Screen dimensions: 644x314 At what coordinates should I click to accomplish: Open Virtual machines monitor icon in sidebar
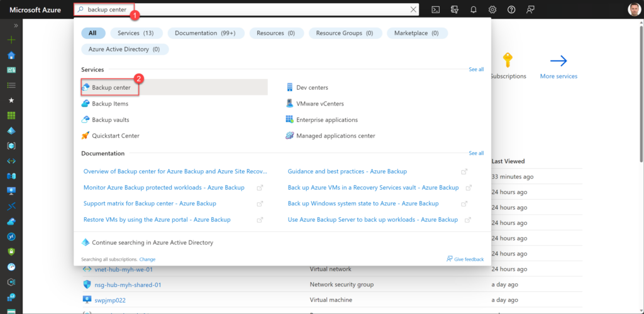click(x=11, y=191)
